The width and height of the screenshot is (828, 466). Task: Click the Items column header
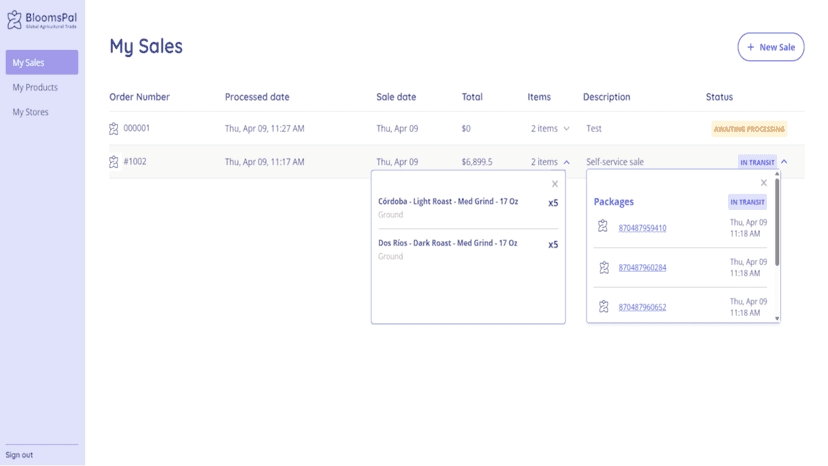(539, 97)
